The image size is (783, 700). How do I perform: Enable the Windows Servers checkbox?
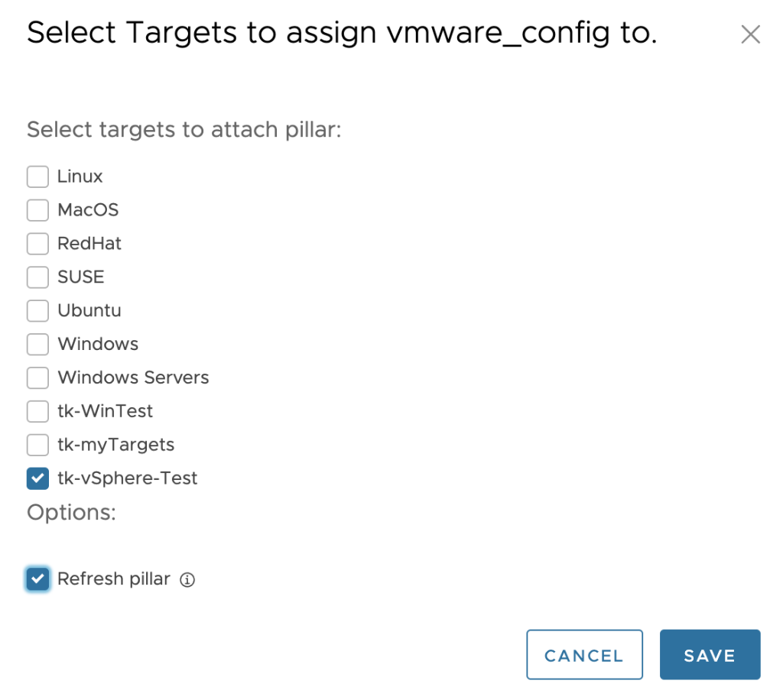(x=38, y=378)
